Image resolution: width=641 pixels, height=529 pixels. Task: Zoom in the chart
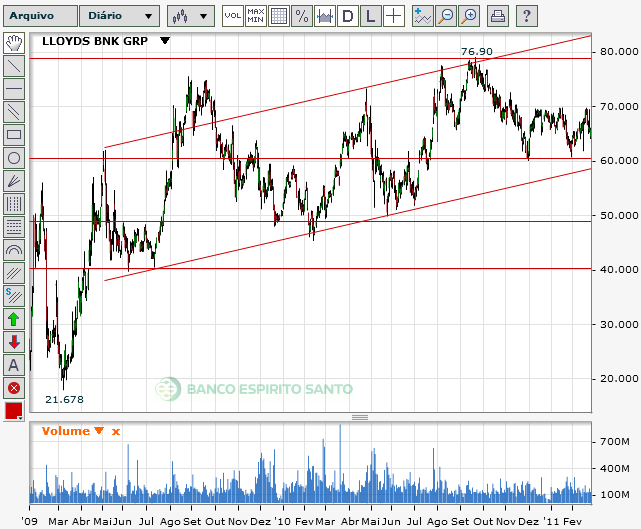(469, 16)
